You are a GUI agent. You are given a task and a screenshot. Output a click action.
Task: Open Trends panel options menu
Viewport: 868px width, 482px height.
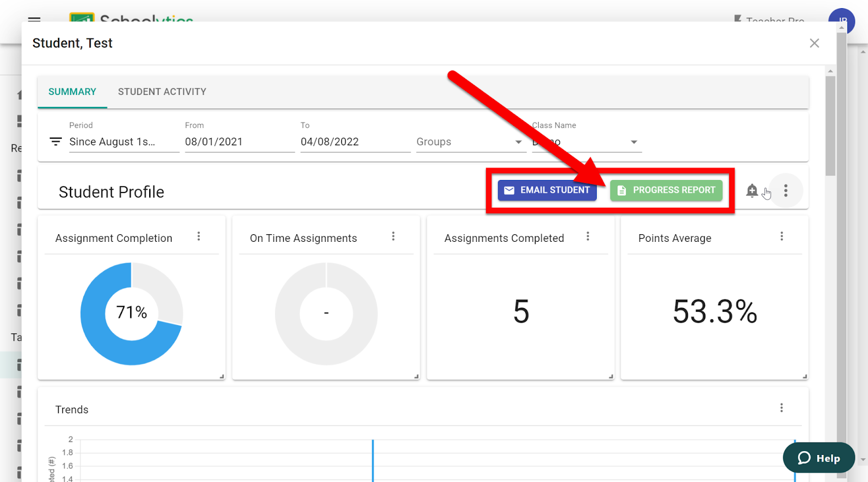[782, 408]
